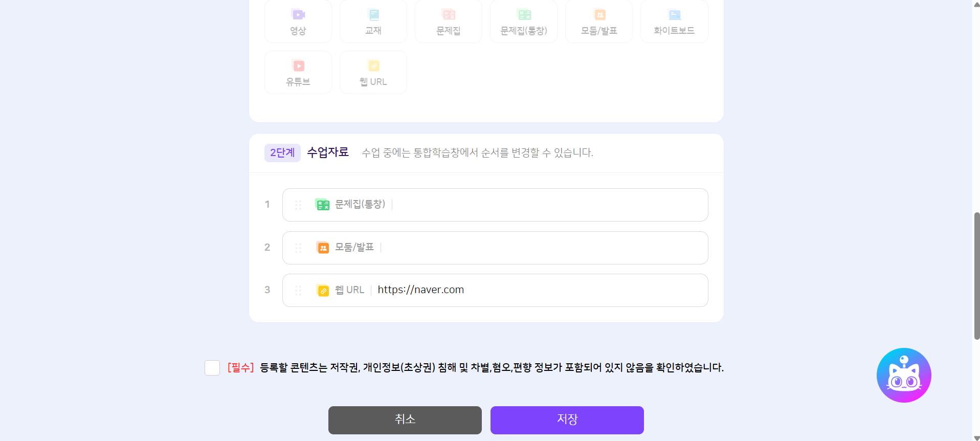Click the drag handle of 웹 URL row
The width and height of the screenshot is (980, 441).
pyautogui.click(x=298, y=291)
